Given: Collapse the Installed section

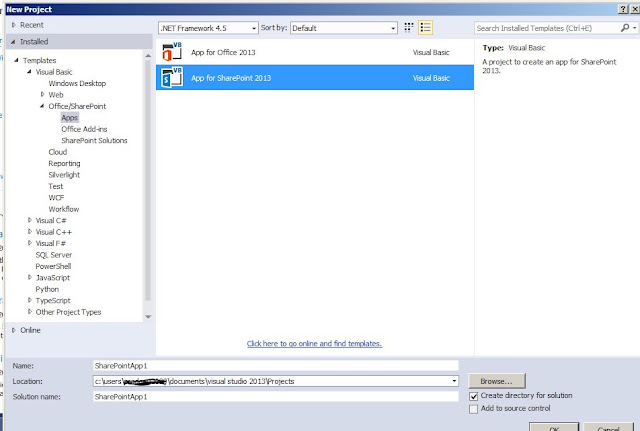Looking at the screenshot, I should point(13,42).
